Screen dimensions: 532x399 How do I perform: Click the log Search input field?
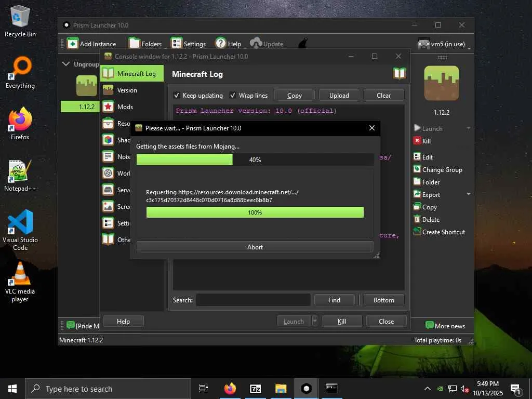pyautogui.click(x=253, y=300)
